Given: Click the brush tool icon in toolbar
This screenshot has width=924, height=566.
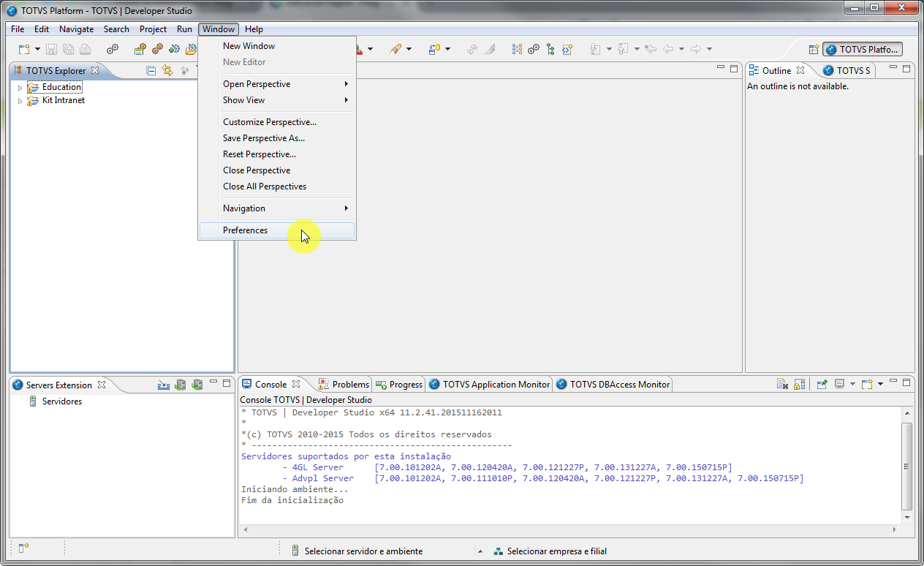Looking at the screenshot, I should coord(395,49).
